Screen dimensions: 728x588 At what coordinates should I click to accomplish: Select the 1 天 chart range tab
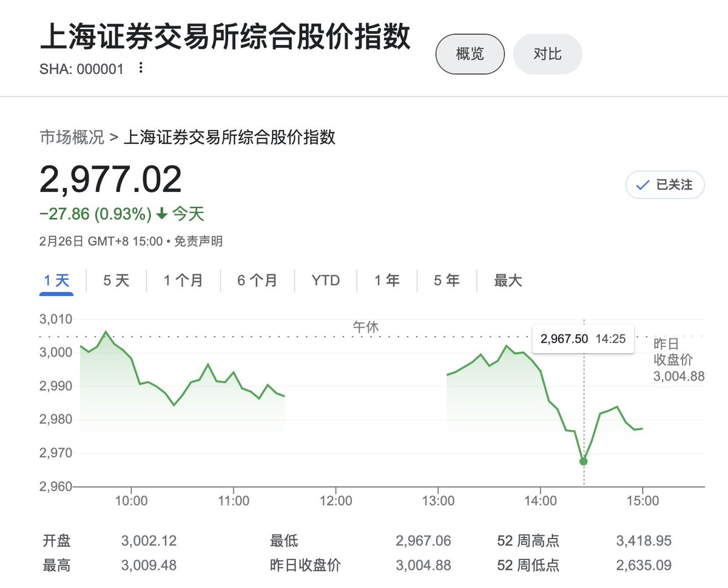[x=56, y=281]
